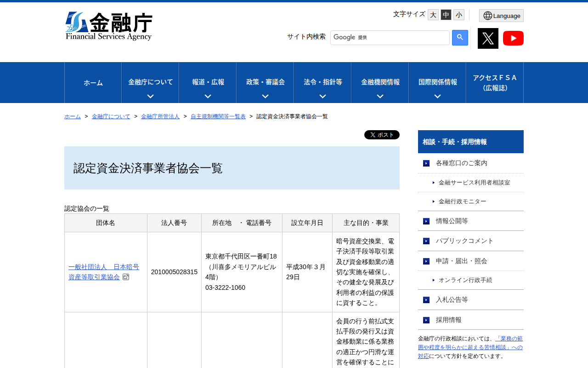Image resolution: width=588 pixels, height=368 pixels.
Task: Open the X (Twitter) social icon
Action: coord(488,38)
